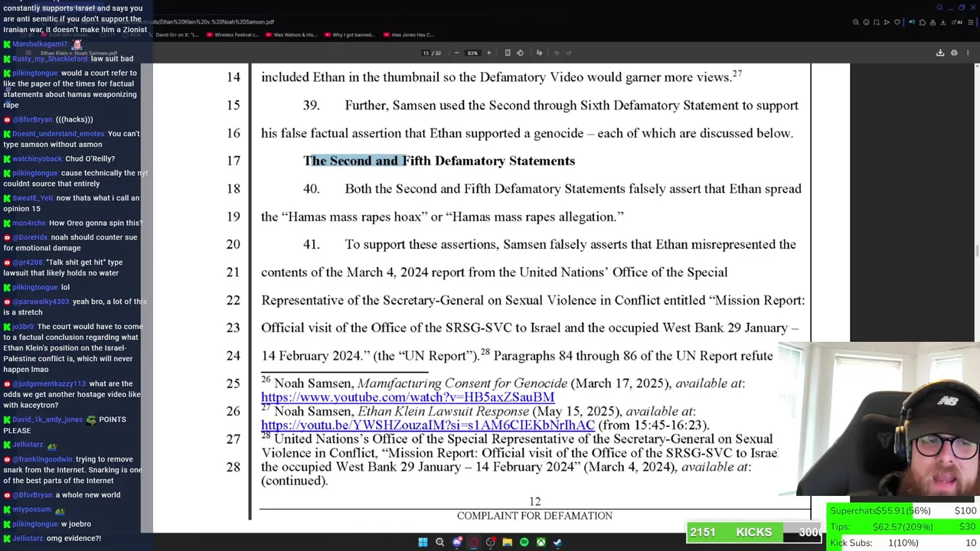This screenshot has width=980, height=551.
Task: Open the youtu.be/YWSHZouzaIM footnote link
Action: tap(428, 425)
